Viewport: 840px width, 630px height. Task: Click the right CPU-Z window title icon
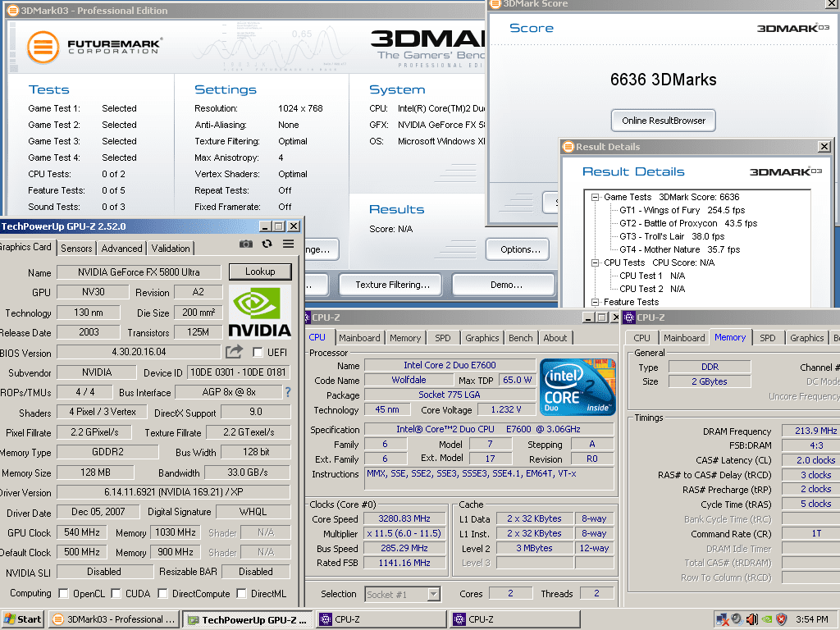click(x=629, y=317)
